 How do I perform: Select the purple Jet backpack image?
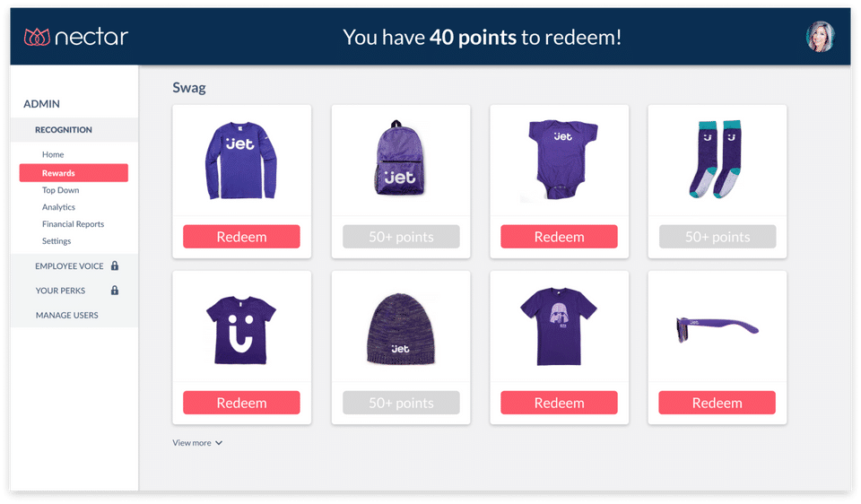(x=400, y=160)
